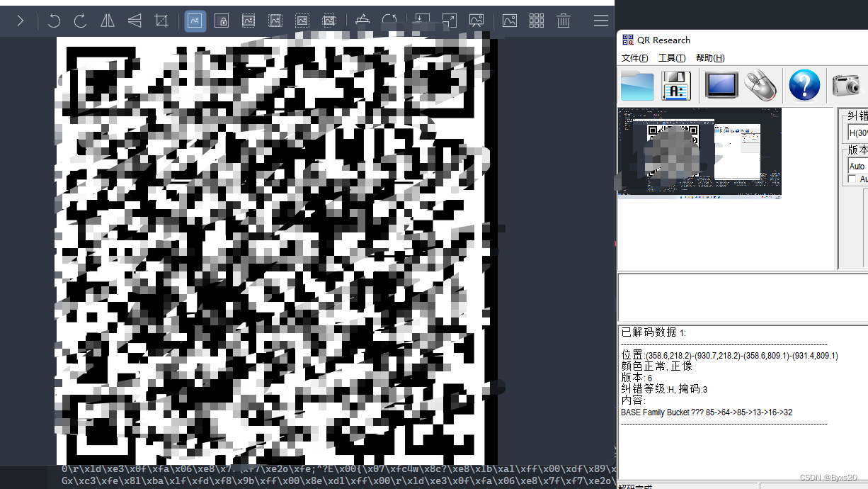This screenshot has width=868, height=489.
Task: Rotate image counterclockwise in viewer toolbar
Action: tap(54, 21)
